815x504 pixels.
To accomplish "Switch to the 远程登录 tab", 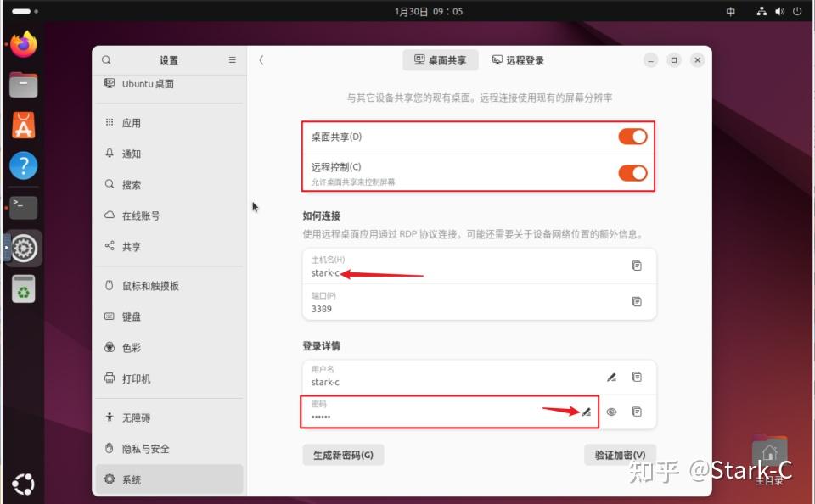I will pyautogui.click(x=518, y=60).
